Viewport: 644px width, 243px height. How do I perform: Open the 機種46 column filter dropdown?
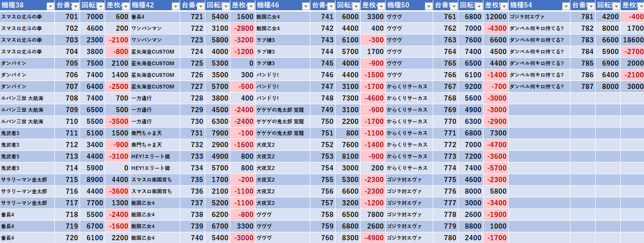click(x=305, y=6)
